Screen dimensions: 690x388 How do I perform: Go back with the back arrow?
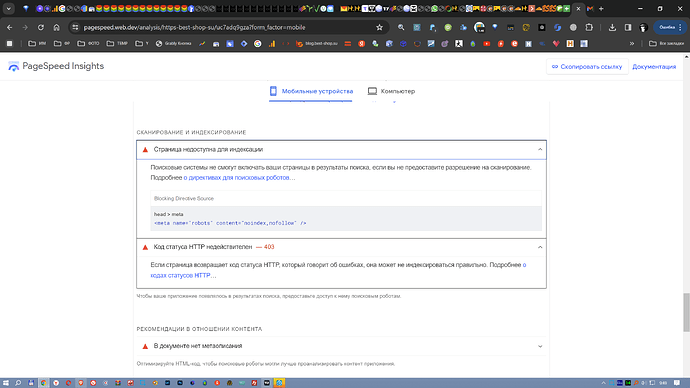(10, 27)
